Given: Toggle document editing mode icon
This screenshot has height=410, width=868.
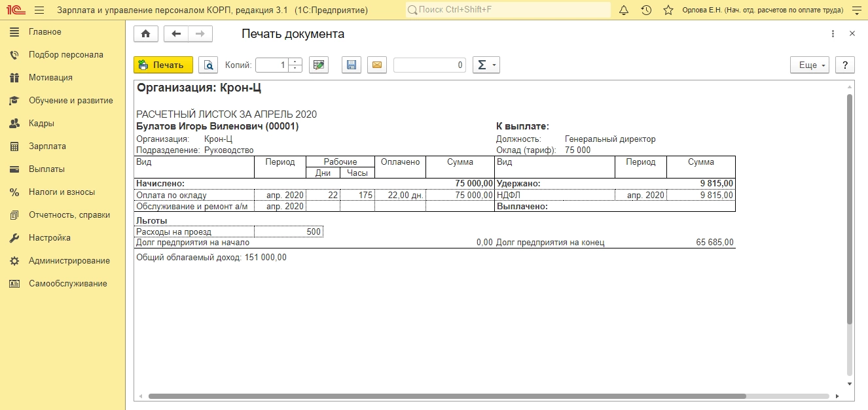Looking at the screenshot, I should pyautogui.click(x=318, y=65).
